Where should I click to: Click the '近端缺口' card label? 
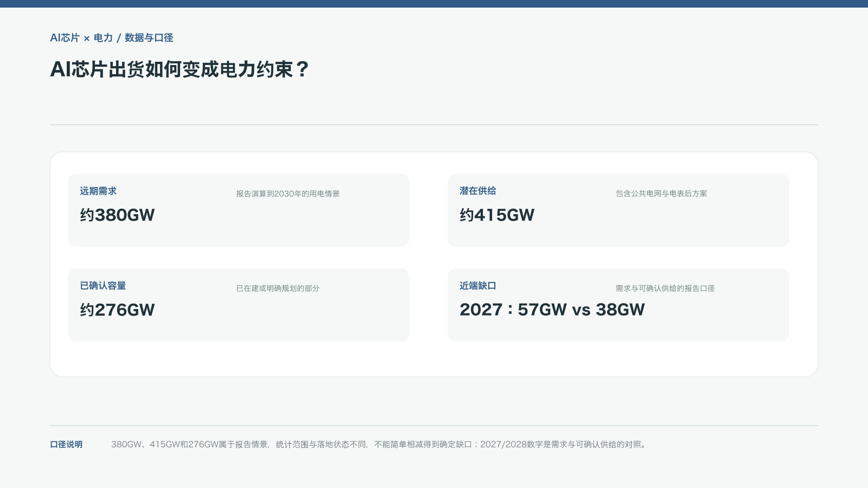478,286
